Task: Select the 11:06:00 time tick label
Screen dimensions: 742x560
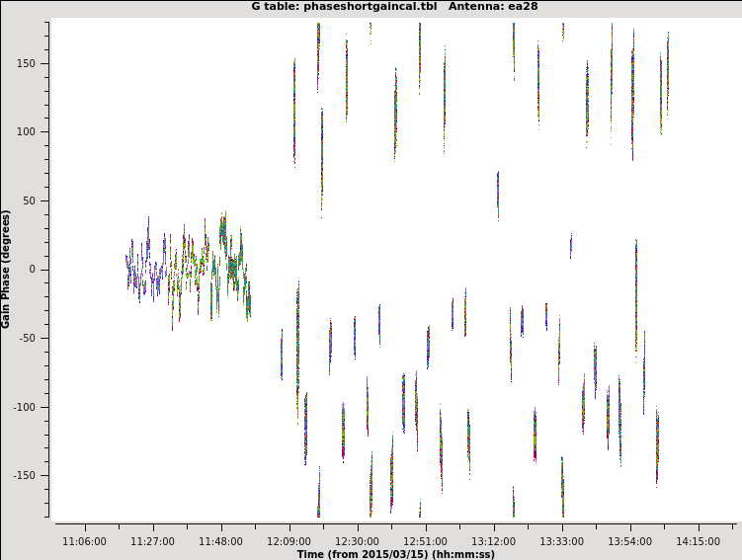Action: coord(84,541)
